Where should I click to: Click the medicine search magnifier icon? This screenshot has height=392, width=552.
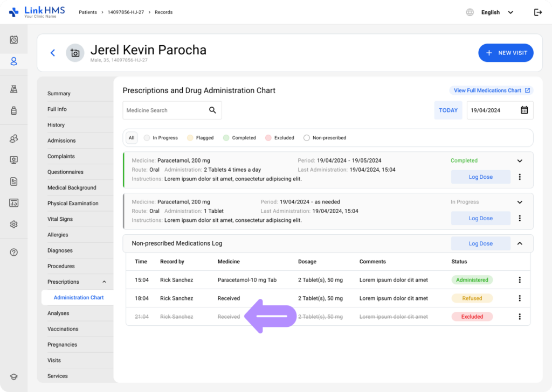point(212,110)
